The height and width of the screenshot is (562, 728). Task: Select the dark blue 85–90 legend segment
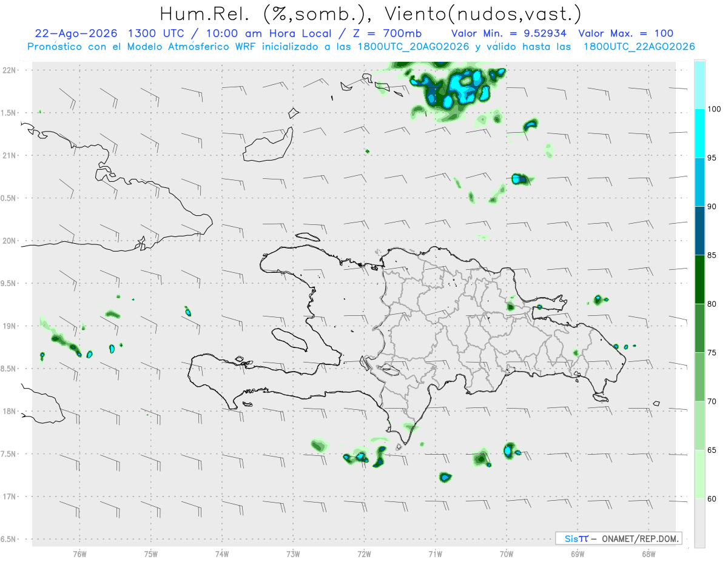tap(699, 231)
